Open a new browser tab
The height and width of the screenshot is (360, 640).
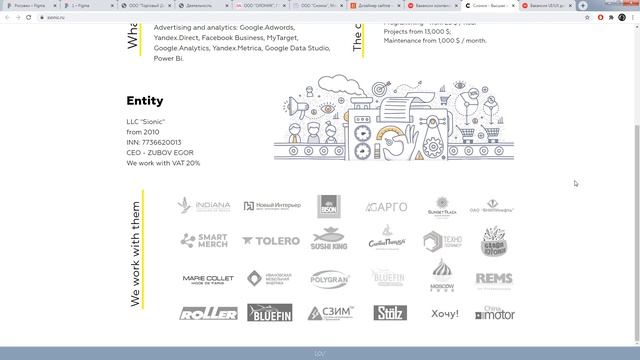pyautogui.click(x=582, y=5)
